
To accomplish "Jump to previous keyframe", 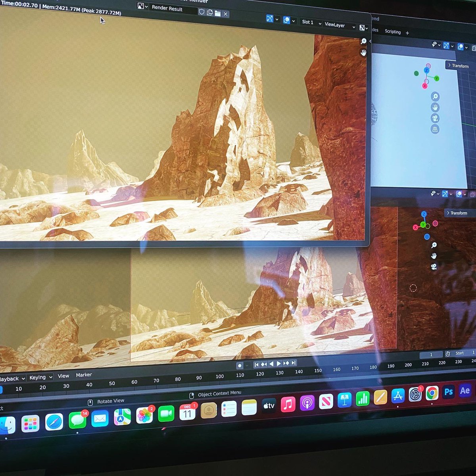I will pos(264,364).
